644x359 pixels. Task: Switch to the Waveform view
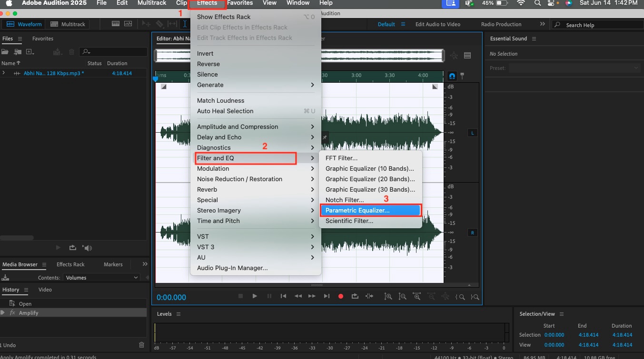pyautogui.click(x=24, y=24)
